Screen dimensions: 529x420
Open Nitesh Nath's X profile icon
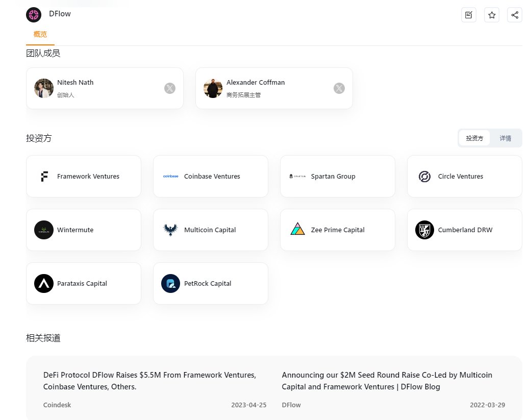click(170, 88)
